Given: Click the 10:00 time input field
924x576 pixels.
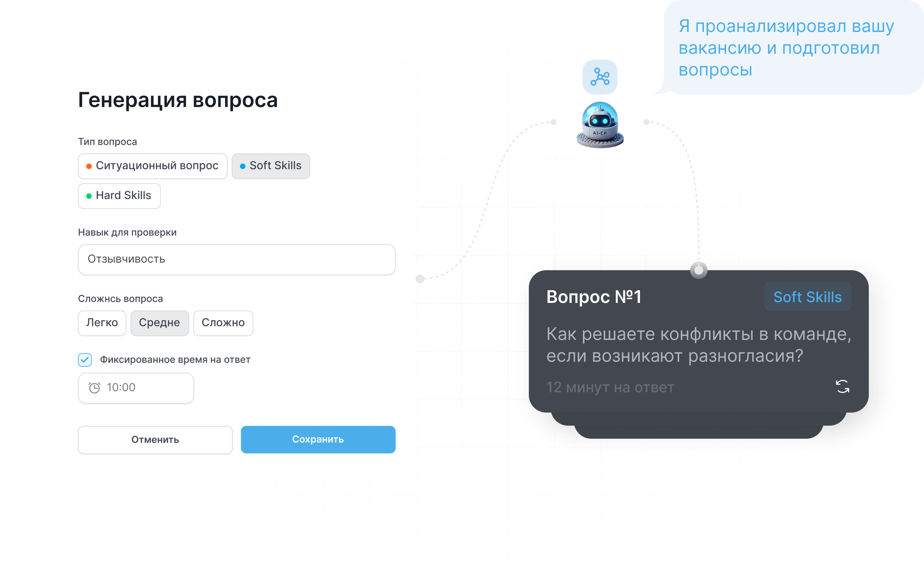Looking at the screenshot, I should point(135,388).
